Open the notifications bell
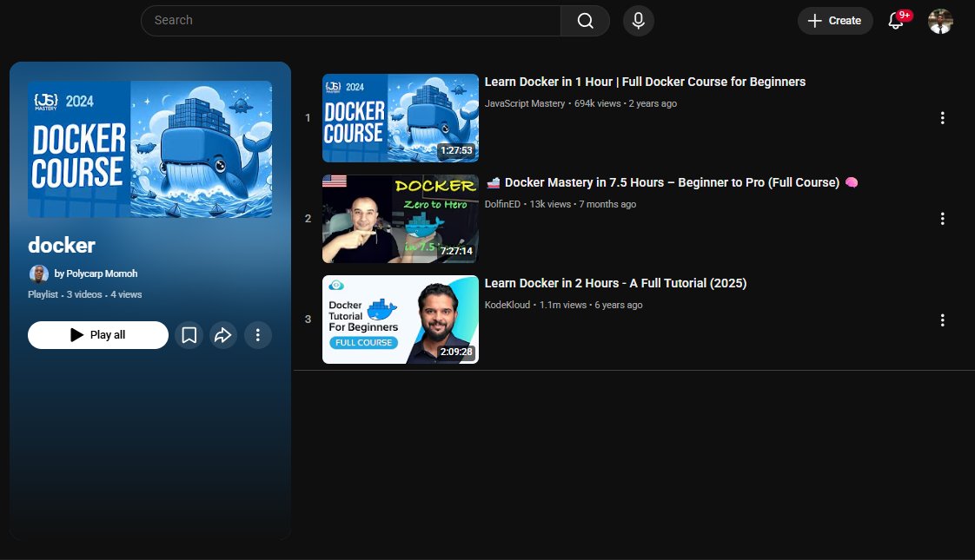975x560 pixels. (895, 21)
